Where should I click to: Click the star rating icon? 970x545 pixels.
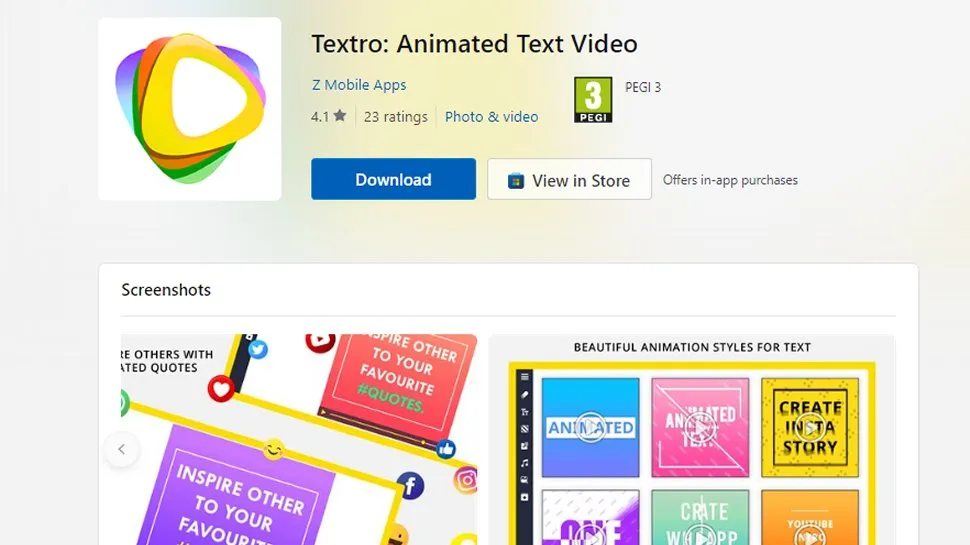point(340,116)
